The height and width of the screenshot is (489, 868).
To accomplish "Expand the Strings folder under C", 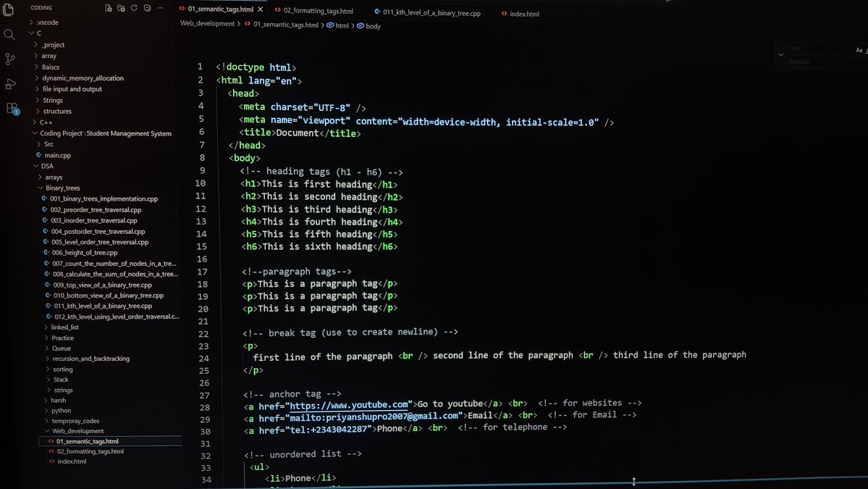I will (x=49, y=100).
